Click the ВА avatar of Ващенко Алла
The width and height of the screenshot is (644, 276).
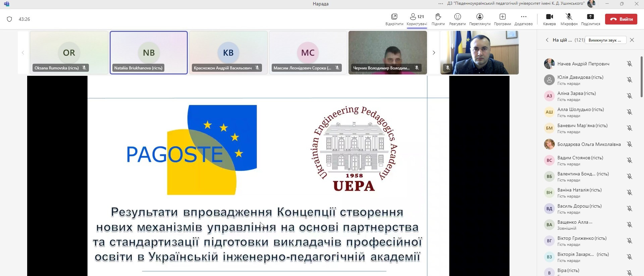click(549, 225)
